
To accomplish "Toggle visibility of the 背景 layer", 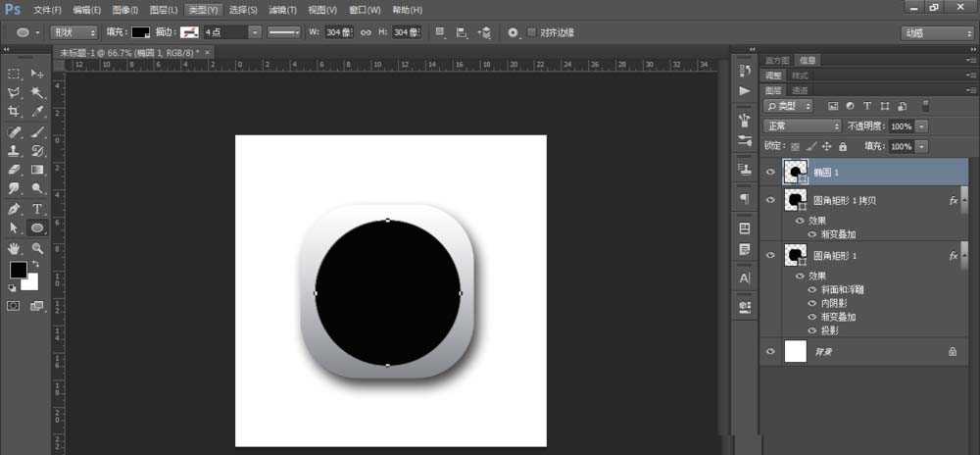I will tap(770, 350).
